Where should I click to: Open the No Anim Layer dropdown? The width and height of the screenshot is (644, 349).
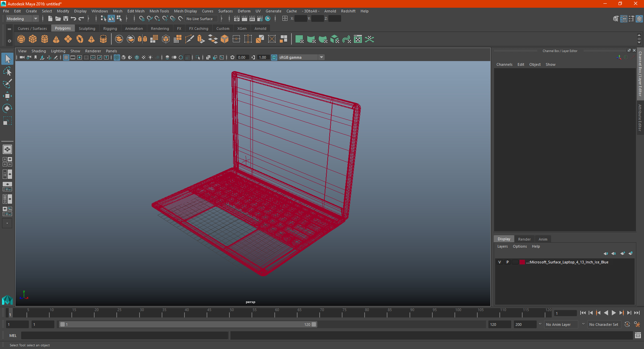click(x=561, y=325)
